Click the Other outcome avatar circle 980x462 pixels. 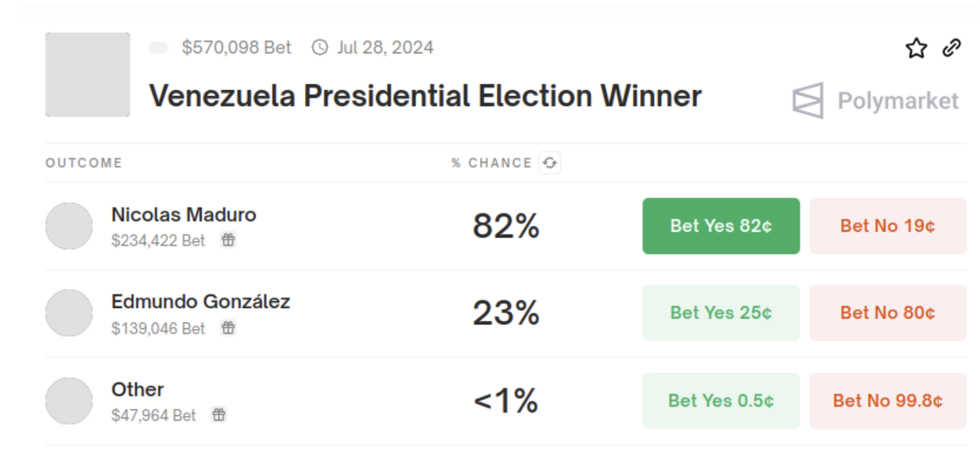[69, 401]
